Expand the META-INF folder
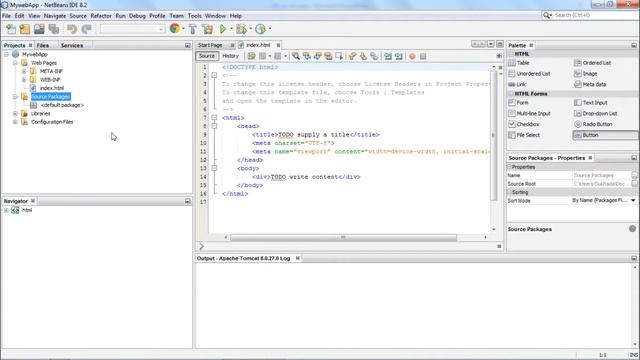This screenshot has width=640, height=360. coord(24,71)
